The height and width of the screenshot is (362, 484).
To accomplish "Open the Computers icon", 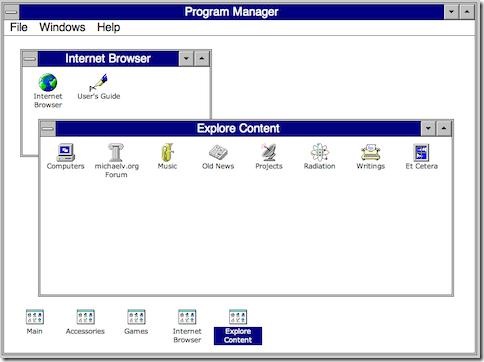I will [x=65, y=153].
